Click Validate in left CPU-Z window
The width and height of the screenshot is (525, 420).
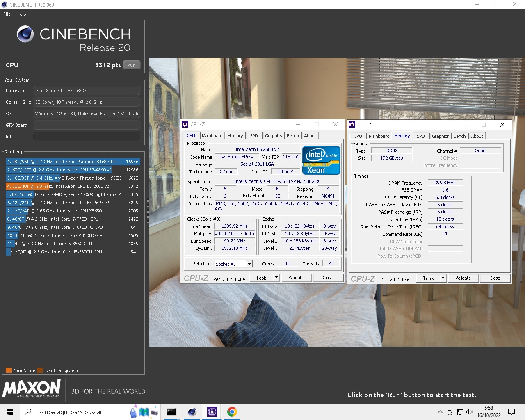tap(296, 278)
